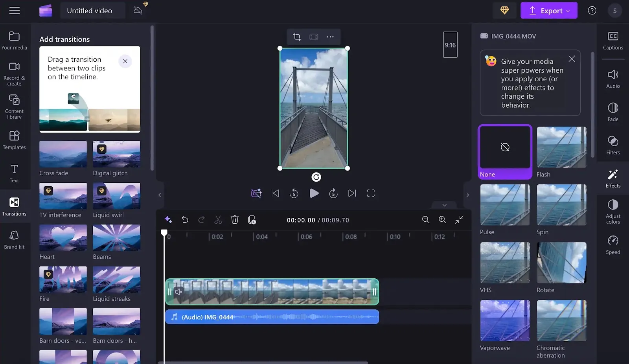The image size is (629, 364).
Task: Toggle AI camera-off icon in playback bar
Action: pos(256,193)
